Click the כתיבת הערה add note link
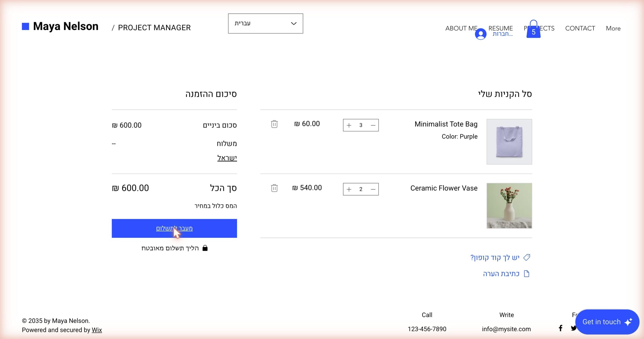 coord(501,274)
